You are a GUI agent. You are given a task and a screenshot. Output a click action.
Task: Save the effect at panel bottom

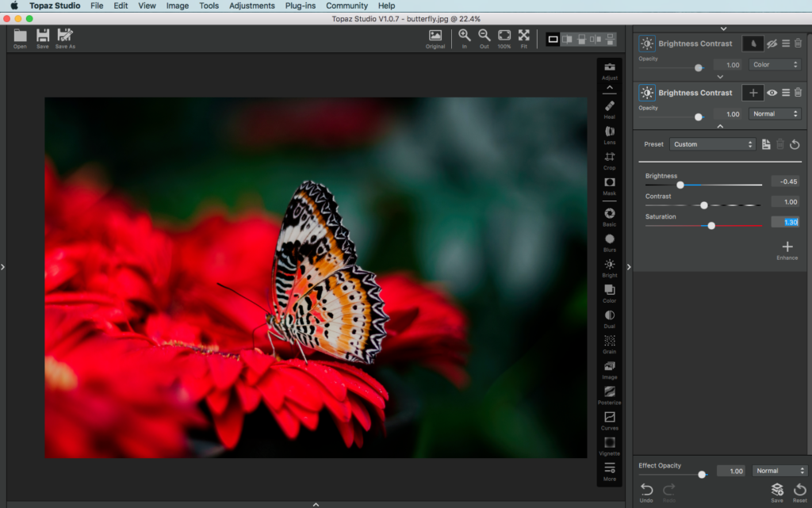(x=777, y=492)
